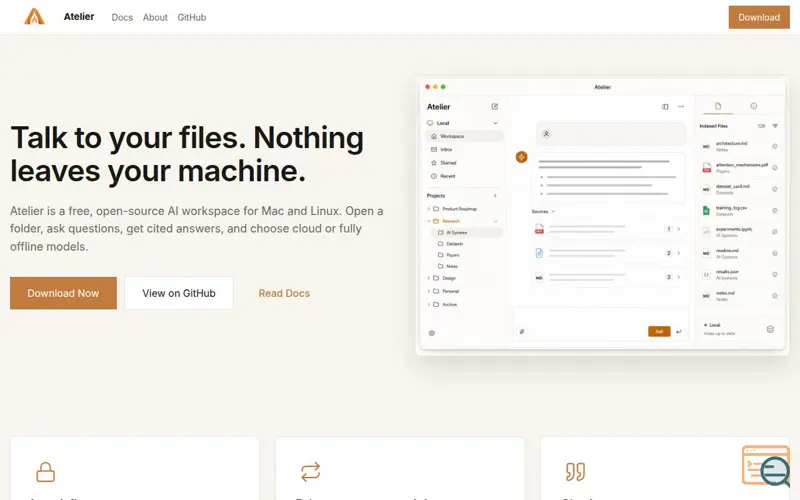Open the PDF source numbered 1
The width and height of the screenshot is (800, 500).
point(607,229)
